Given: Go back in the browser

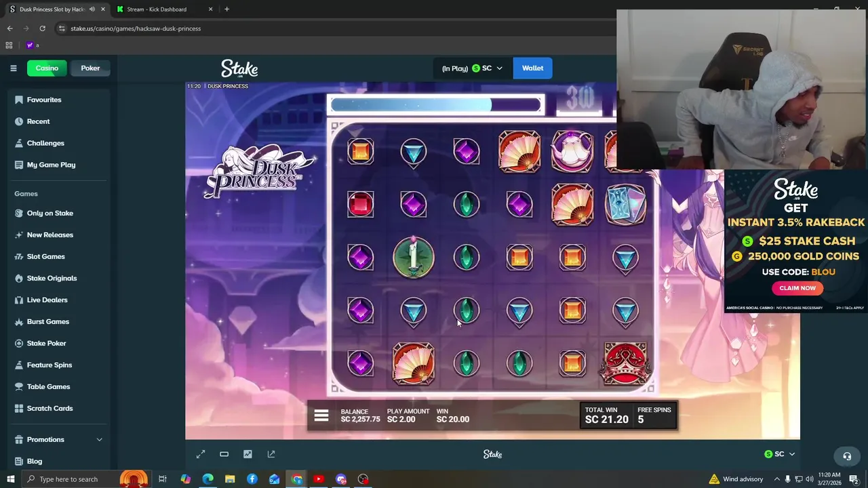Looking at the screenshot, I should click(9, 28).
